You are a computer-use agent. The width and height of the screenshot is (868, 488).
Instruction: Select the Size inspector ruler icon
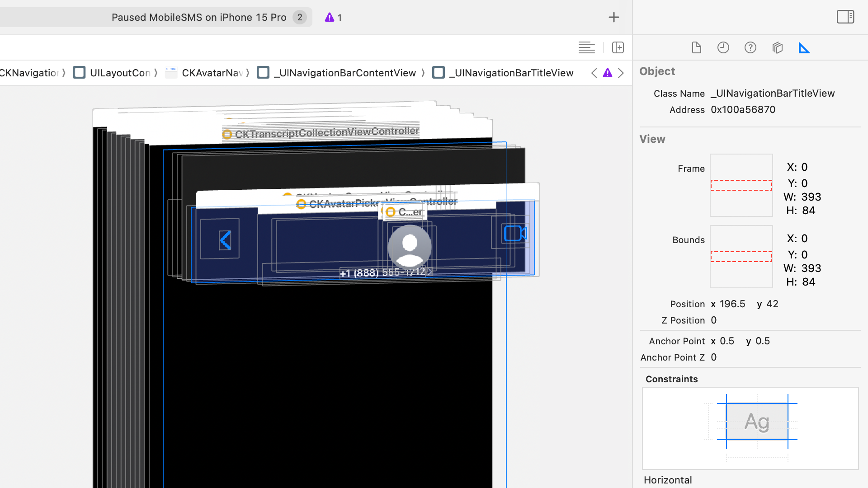pyautogui.click(x=804, y=47)
